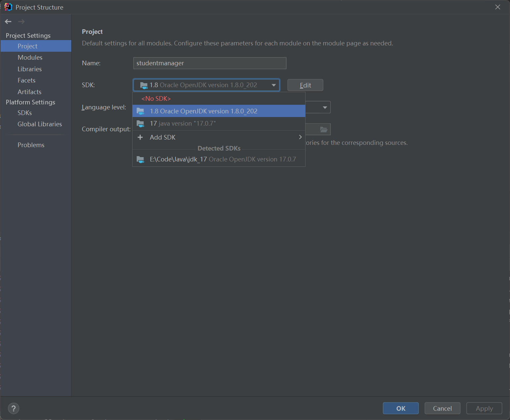
Task: Click the JDK icon next to E:\Code\Java\jdk_17
Action: [141, 159]
